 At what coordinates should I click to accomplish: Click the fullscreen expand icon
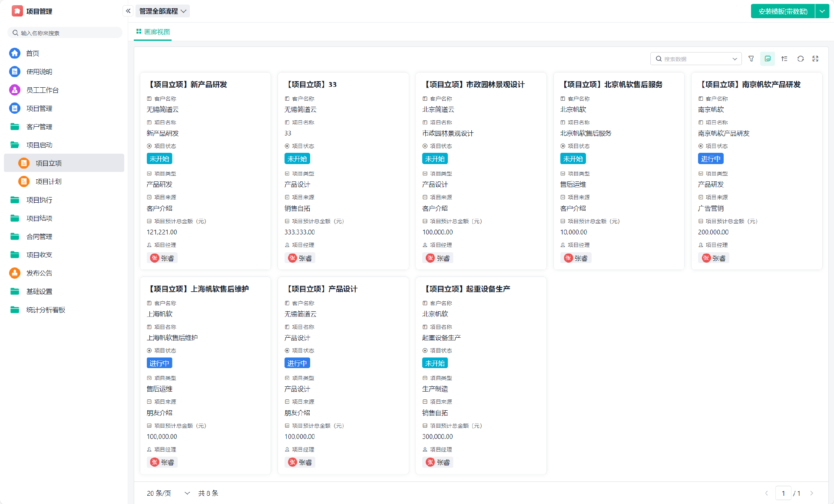click(815, 59)
